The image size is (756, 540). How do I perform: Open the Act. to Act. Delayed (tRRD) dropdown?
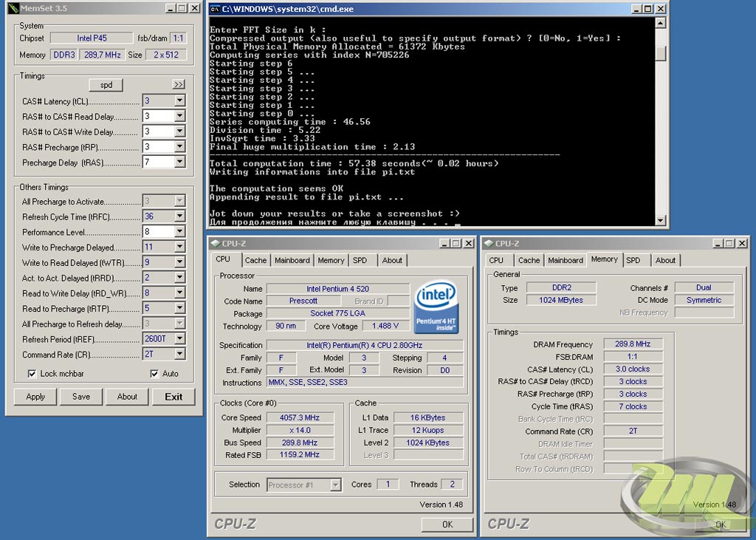pos(179,278)
